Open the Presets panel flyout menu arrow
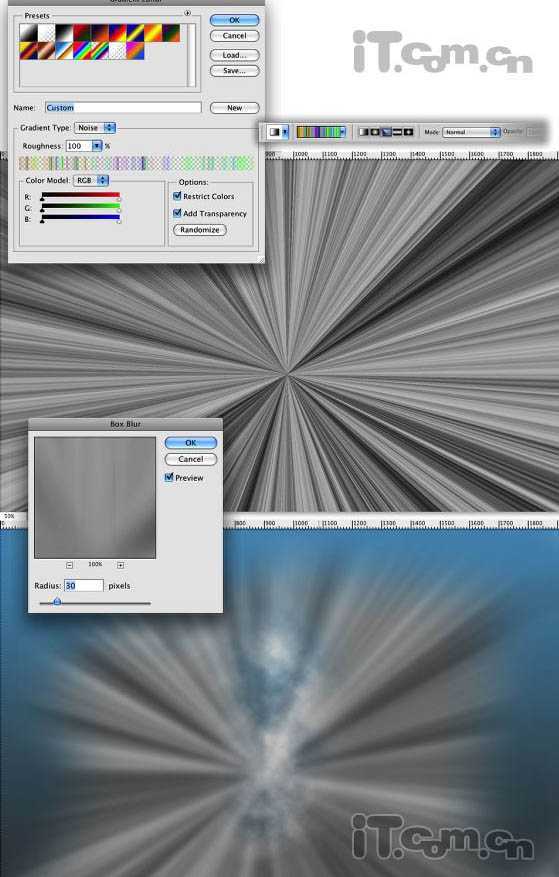This screenshot has width=559, height=877. coord(187,13)
